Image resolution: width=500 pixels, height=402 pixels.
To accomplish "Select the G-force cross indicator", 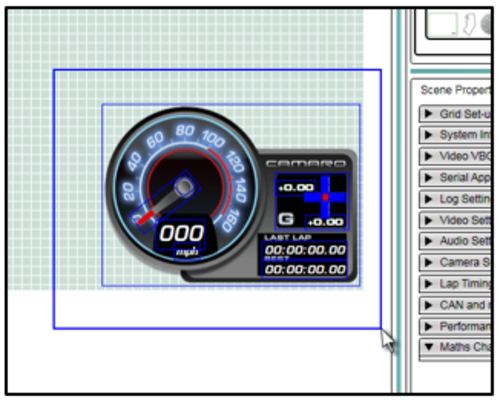I will [x=325, y=197].
